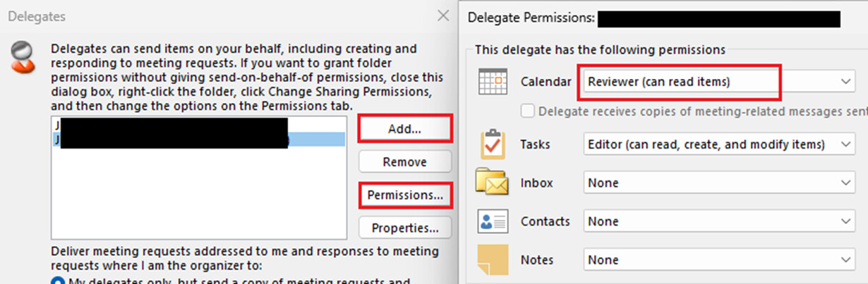Open delegate Permissions... button
The height and width of the screenshot is (284, 868).
(405, 195)
